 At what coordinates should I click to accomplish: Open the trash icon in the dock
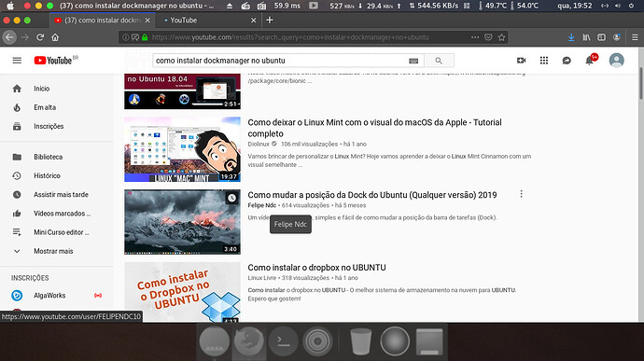point(360,341)
